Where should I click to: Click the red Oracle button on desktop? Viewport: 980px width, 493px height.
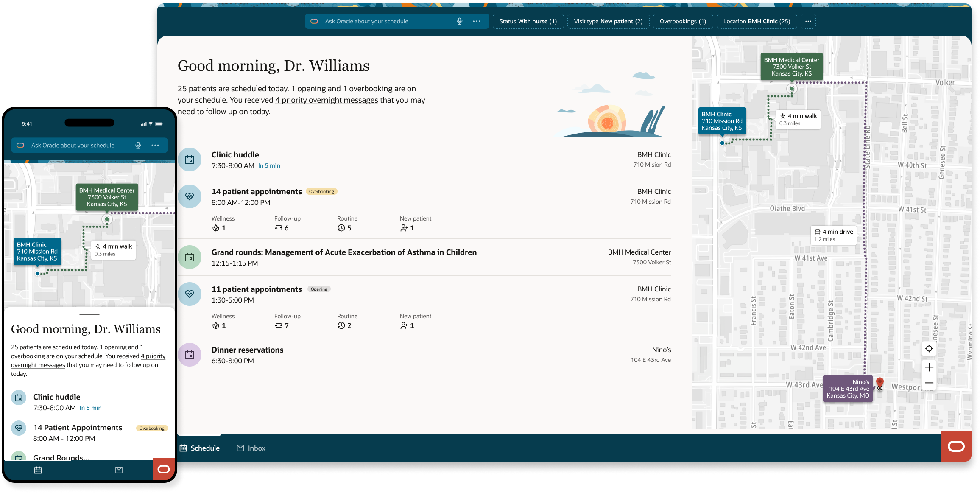(956, 446)
